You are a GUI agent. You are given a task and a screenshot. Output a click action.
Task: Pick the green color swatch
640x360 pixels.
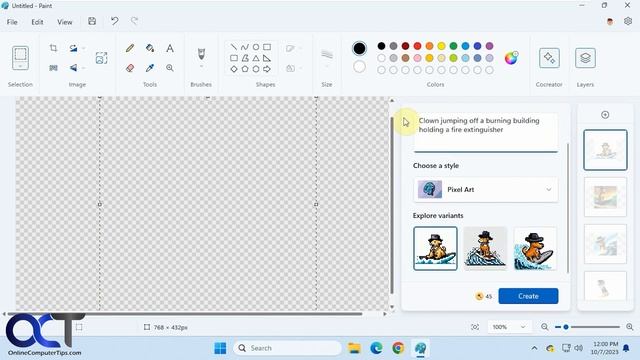pyautogui.click(x=453, y=46)
